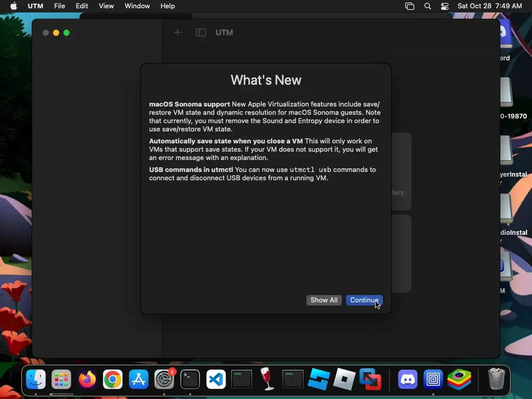This screenshot has width=532, height=399.
Task: Click the green full-screen window button
Action: click(x=66, y=33)
